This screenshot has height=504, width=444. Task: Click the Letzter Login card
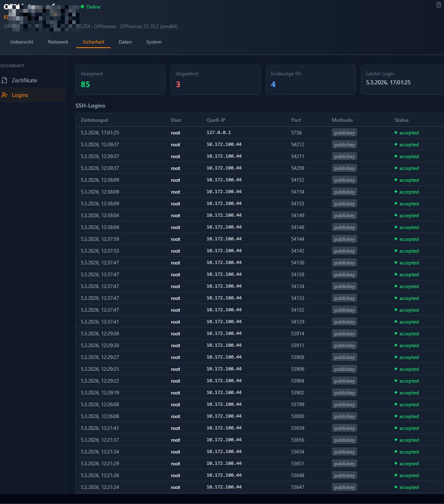tap(402, 80)
